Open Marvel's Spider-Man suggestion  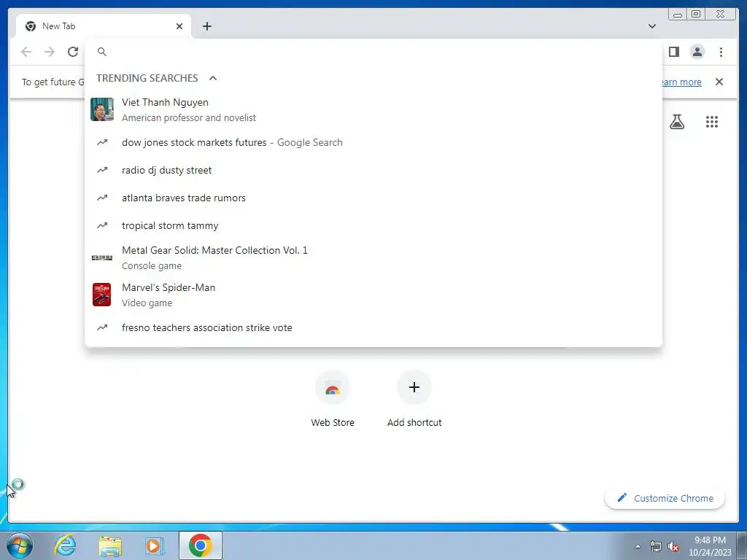click(x=373, y=295)
